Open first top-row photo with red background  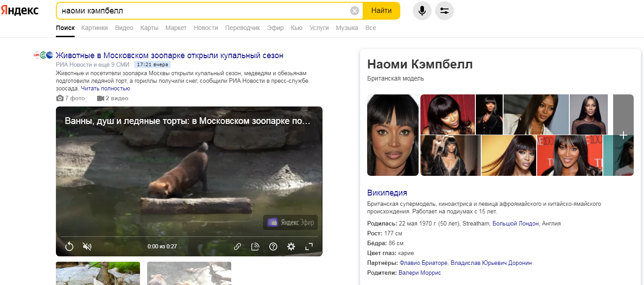click(x=448, y=114)
